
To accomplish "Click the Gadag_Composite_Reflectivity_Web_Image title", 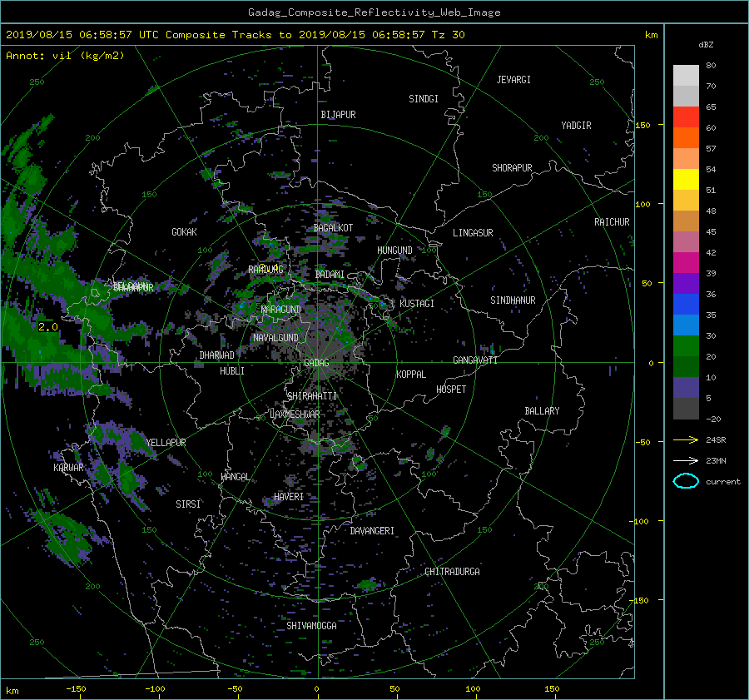I will [x=374, y=12].
